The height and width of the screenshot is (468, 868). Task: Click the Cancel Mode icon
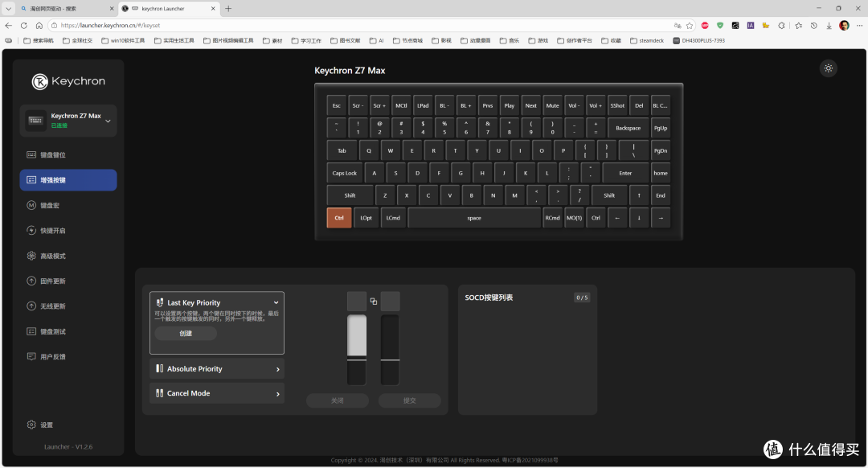(159, 392)
